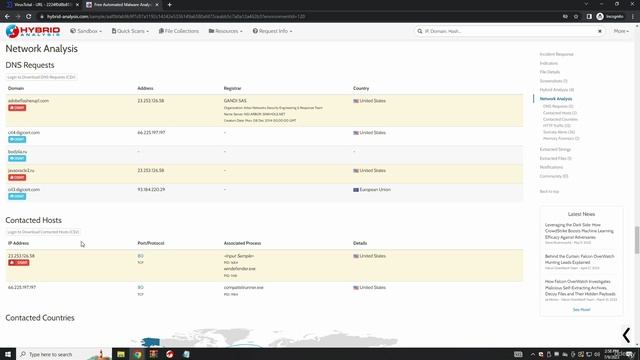Open the More dropdown in the navbar
Screen dimensions: 640x360
[621, 31]
